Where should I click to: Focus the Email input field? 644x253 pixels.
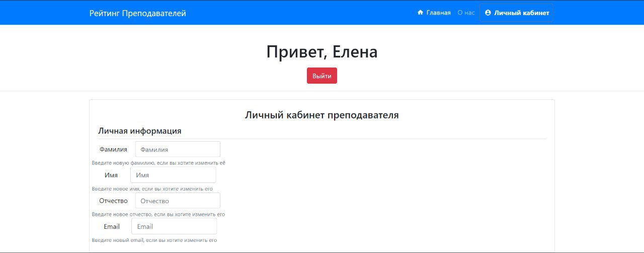(174, 226)
